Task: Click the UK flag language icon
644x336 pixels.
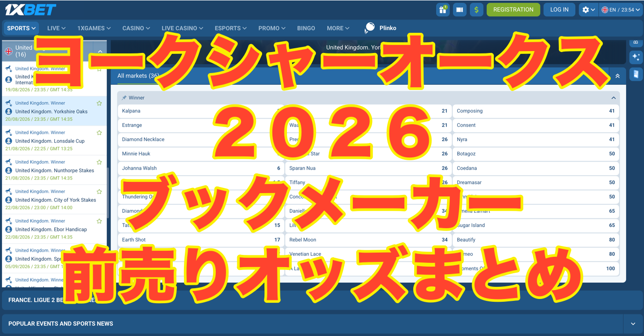Action: click(605, 9)
